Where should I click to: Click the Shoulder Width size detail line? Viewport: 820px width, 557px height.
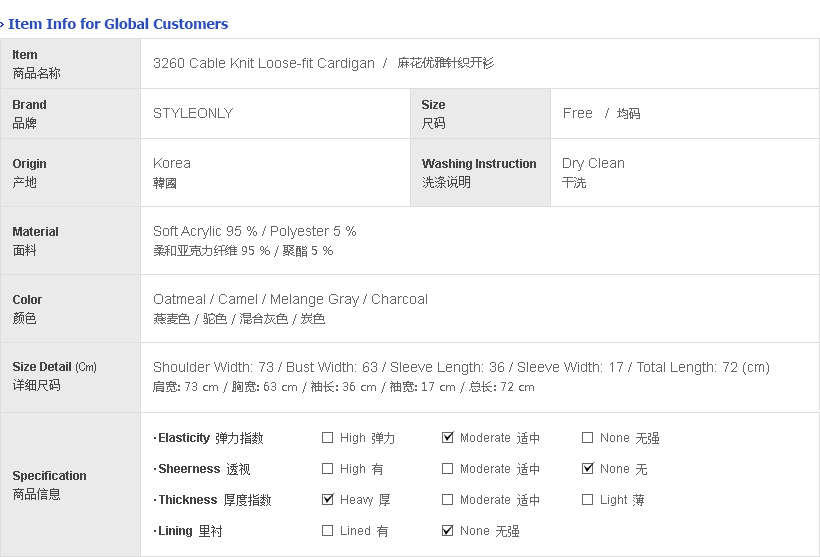tap(461, 367)
